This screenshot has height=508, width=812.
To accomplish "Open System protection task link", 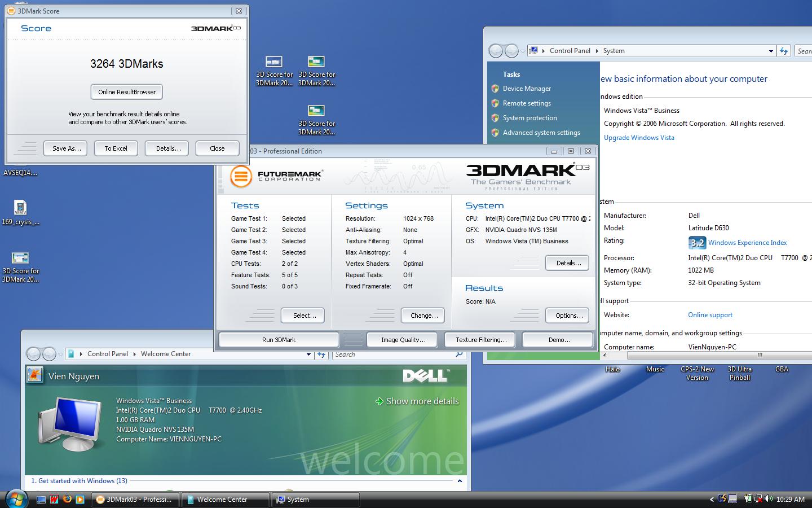I will (529, 118).
